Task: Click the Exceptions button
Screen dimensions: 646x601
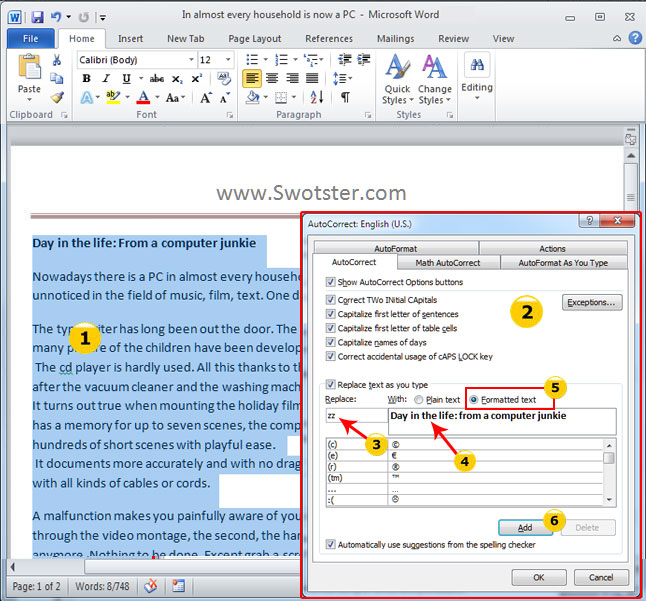Action: [x=592, y=302]
